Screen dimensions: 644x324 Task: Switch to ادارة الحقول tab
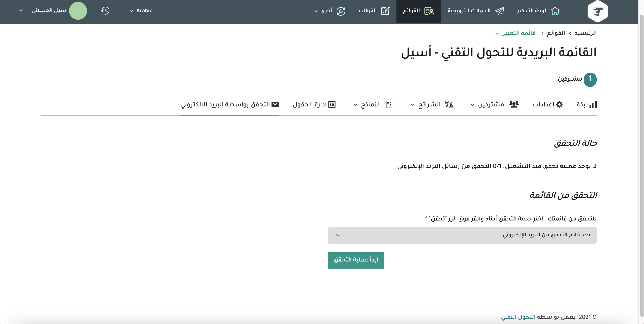coord(314,104)
